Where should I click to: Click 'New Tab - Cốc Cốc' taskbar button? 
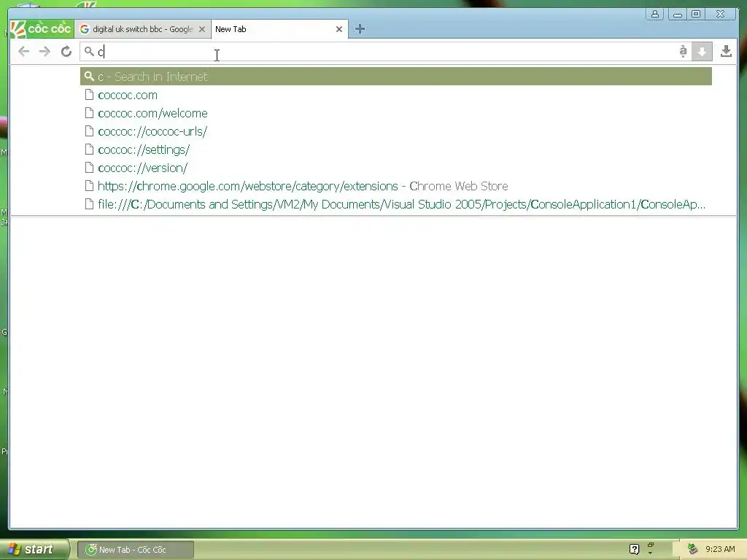point(136,550)
